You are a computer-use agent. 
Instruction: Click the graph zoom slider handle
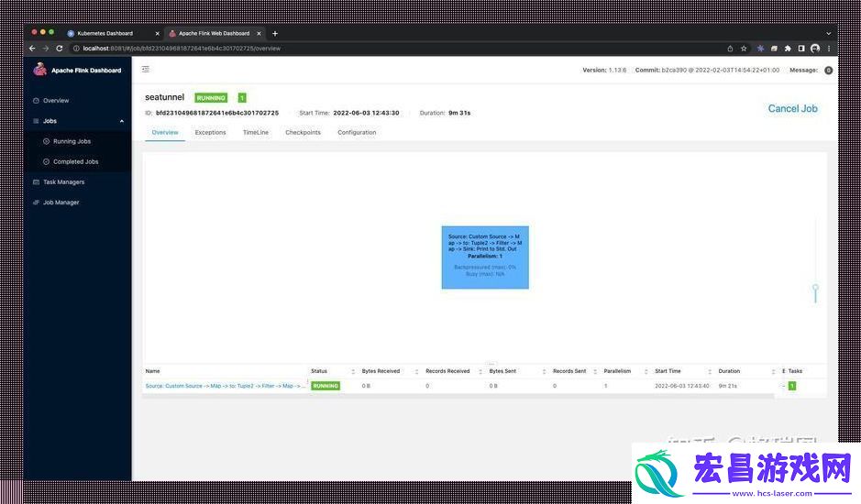coord(815,288)
